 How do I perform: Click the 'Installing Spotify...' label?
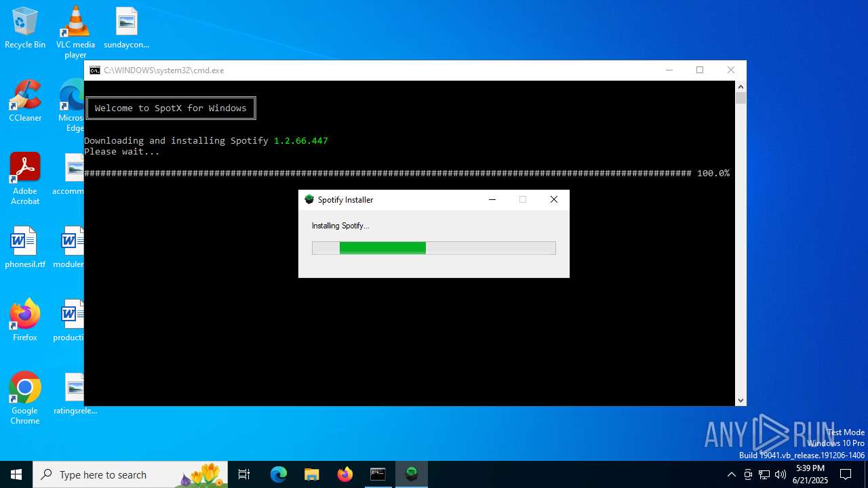point(340,226)
